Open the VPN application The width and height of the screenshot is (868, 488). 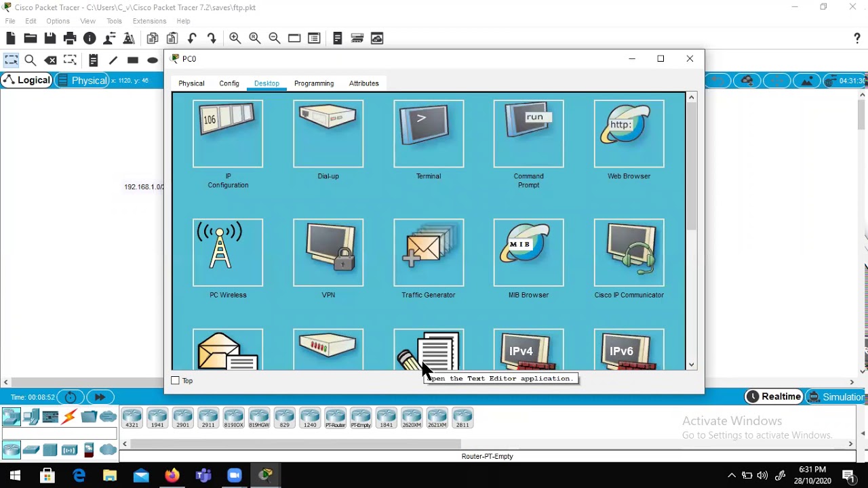click(x=328, y=252)
